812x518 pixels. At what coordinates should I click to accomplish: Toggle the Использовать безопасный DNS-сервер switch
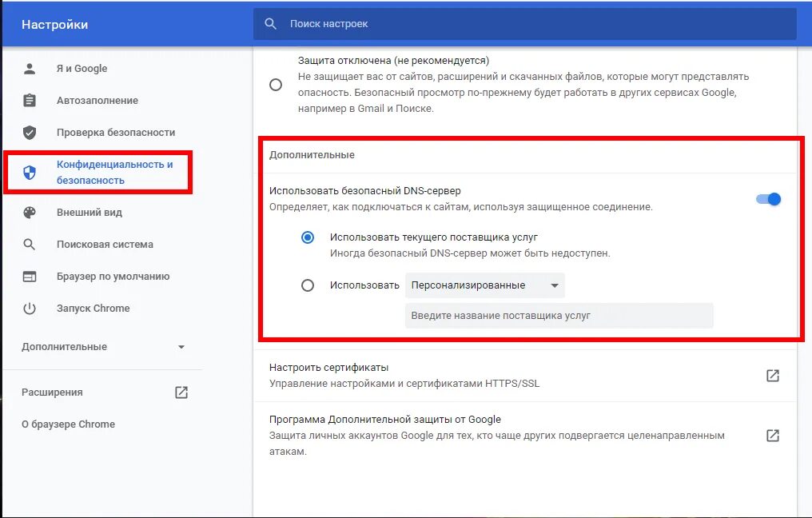click(x=769, y=199)
